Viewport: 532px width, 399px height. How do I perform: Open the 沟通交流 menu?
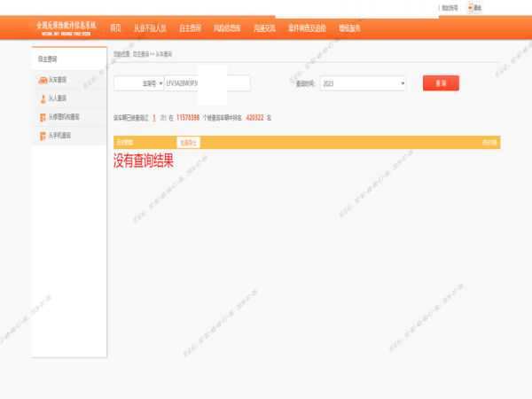tap(264, 28)
